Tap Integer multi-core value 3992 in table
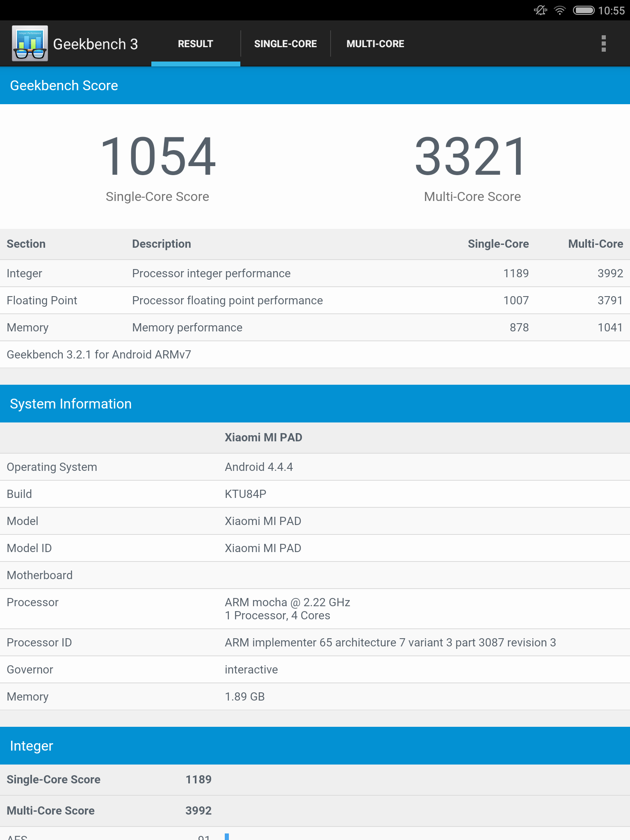Screen dimensions: 630x840 coord(610,273)
